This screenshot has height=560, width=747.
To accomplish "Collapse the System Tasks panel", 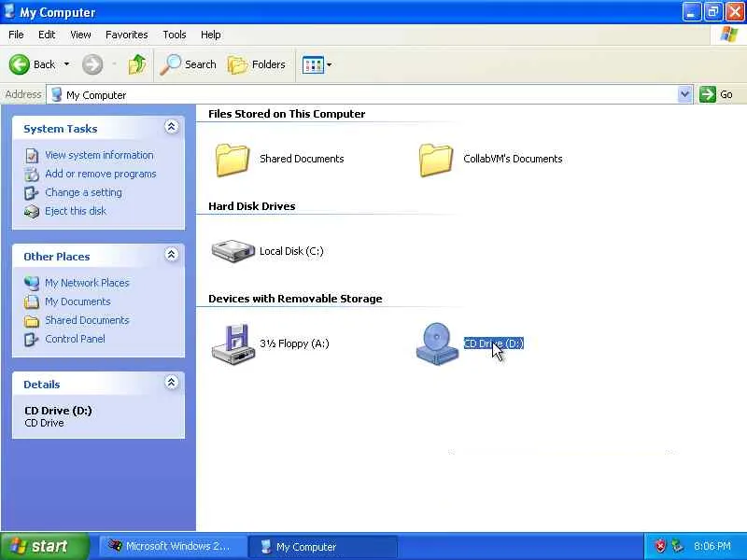I will (172, 127).
